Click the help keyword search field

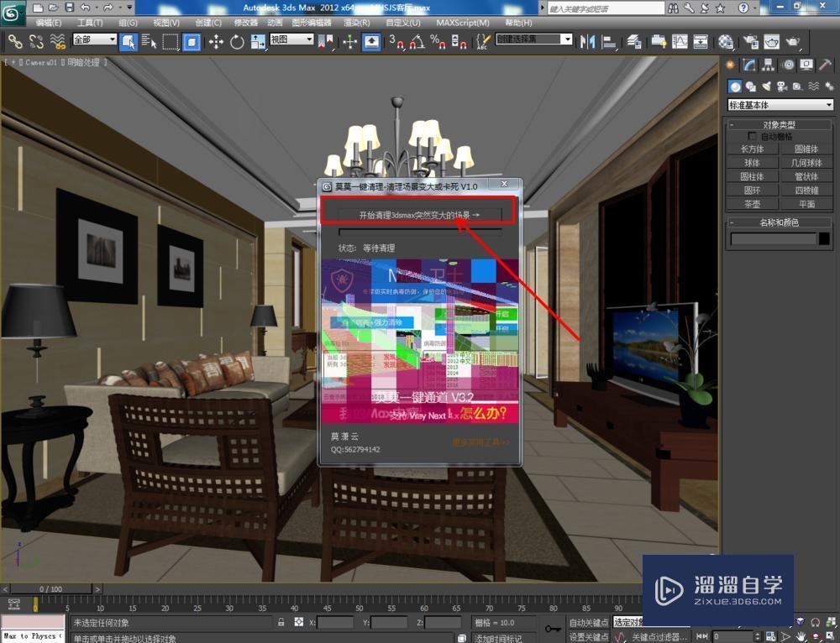point(606,8)
